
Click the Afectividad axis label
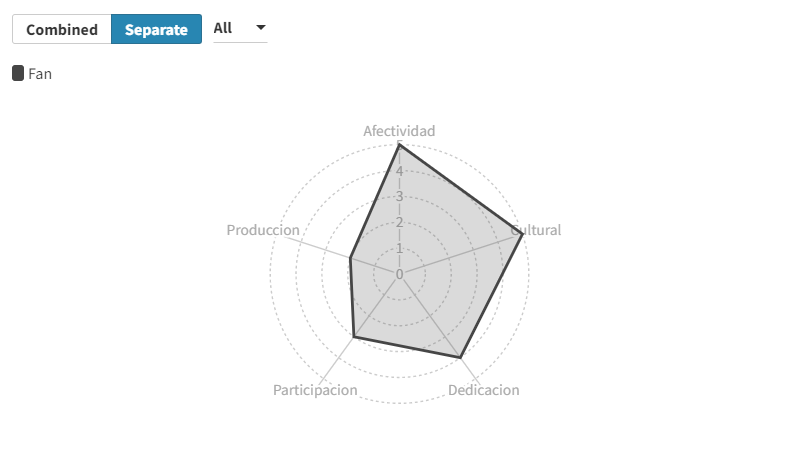[x=399, y=131]
